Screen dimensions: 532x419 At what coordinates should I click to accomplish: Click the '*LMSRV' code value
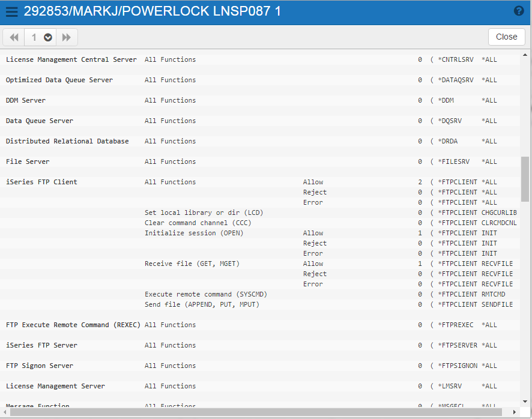(450, 386)
